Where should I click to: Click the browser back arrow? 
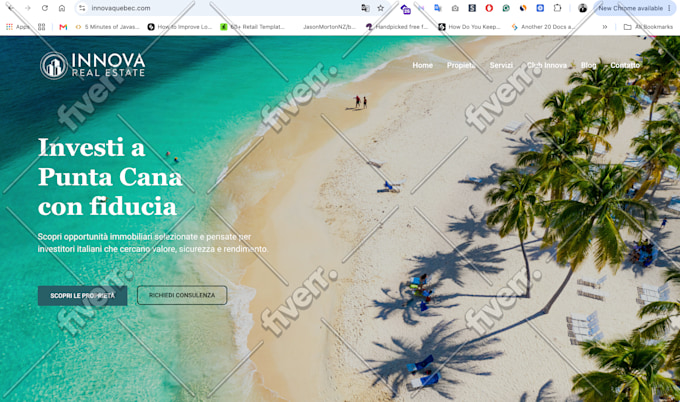coord(10,8)
